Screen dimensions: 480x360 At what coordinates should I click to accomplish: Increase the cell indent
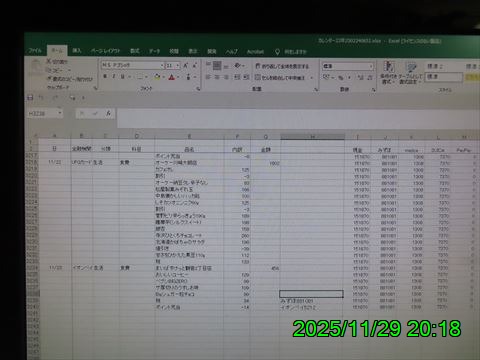[246, 77]
